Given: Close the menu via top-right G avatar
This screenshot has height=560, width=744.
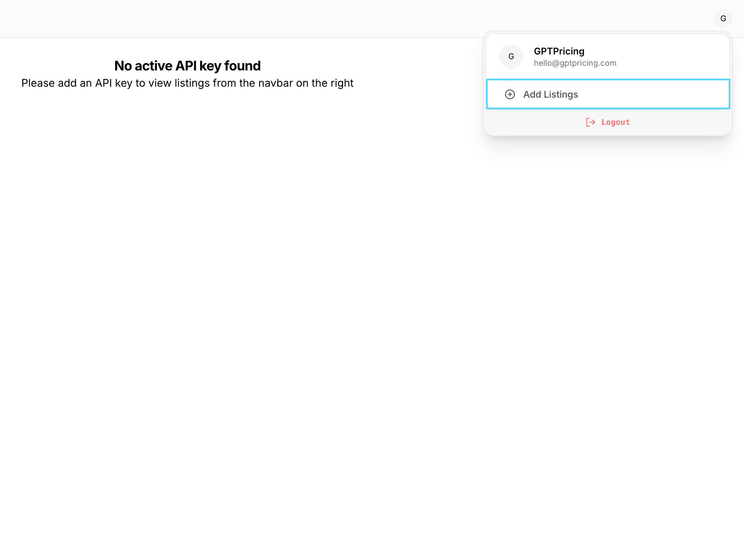Looking at the screenshot, I should [x=723, y=19].
